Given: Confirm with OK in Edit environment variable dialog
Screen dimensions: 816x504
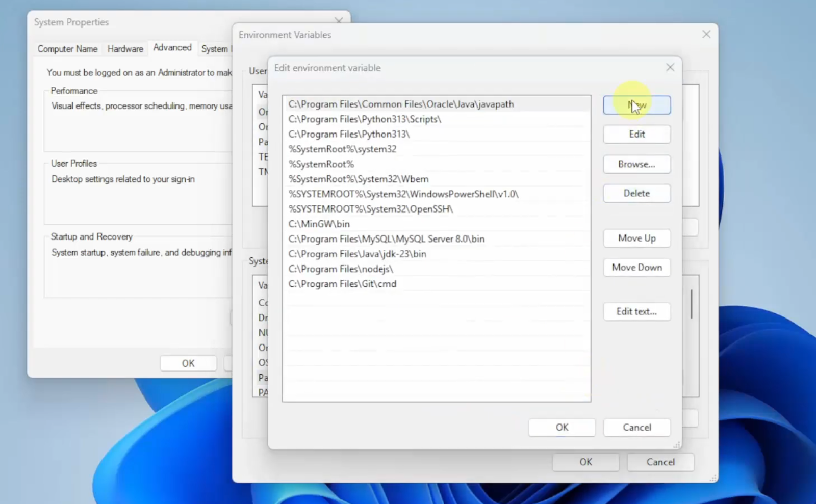Looking at the screenshot, I should click(562, 427).
